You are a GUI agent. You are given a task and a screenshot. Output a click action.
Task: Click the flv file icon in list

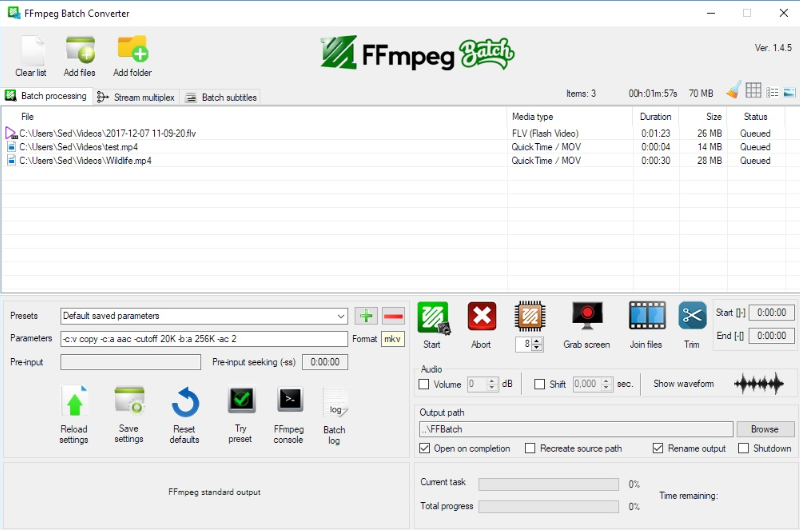coord(11,133)
